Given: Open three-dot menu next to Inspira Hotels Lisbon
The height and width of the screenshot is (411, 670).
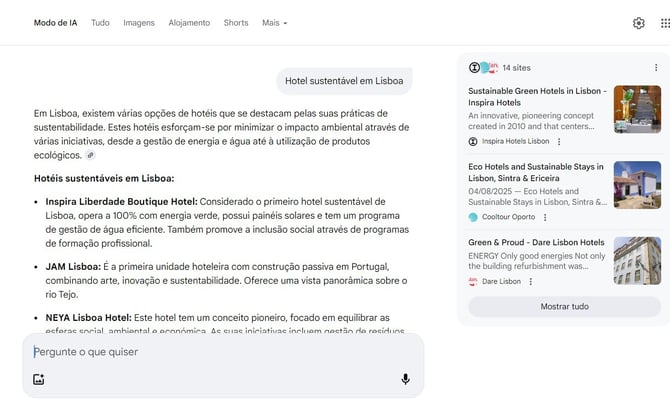Looking at the screenshot, I should (x=559, y=141).
